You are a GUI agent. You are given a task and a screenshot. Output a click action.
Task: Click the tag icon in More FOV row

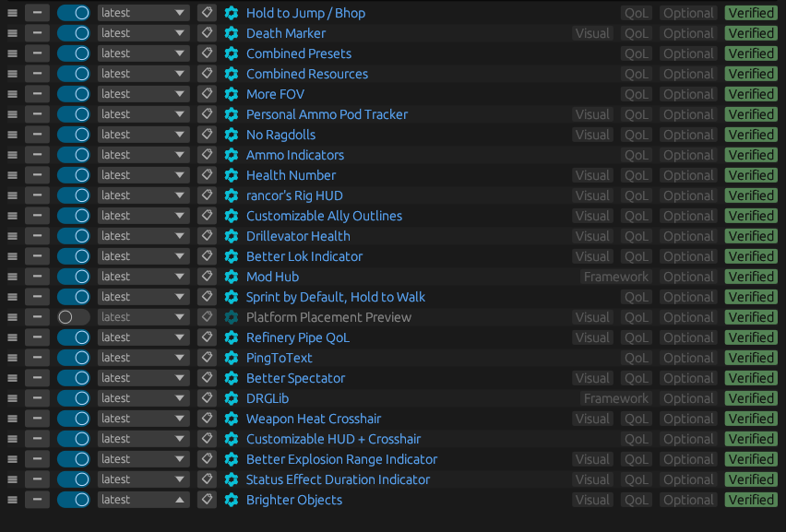[x=207, y=94]
